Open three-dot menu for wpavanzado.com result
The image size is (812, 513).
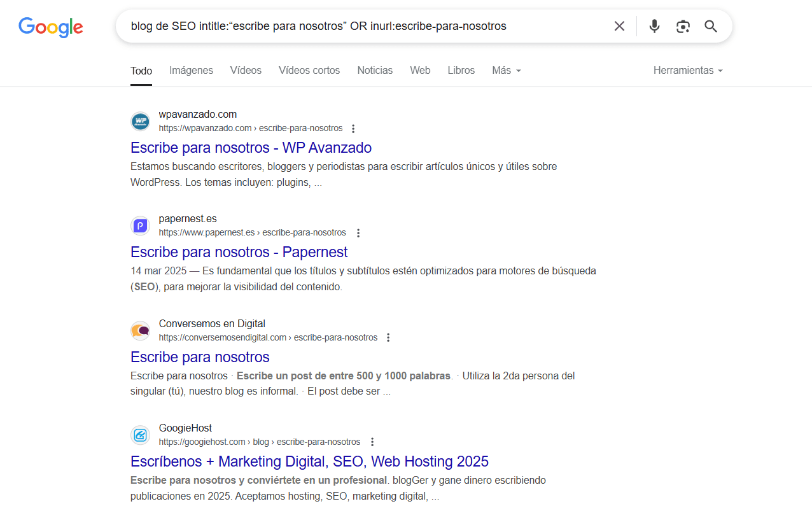[354, 129]
